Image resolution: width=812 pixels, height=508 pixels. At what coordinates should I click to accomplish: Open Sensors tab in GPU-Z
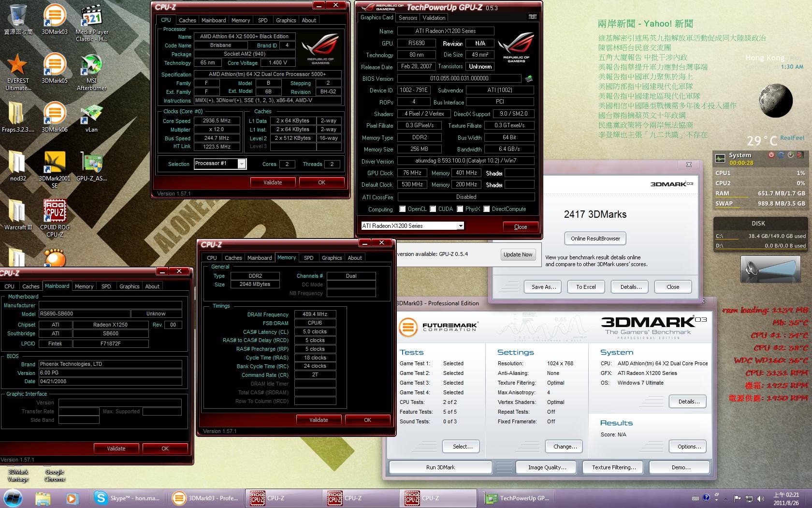(408, 18)
